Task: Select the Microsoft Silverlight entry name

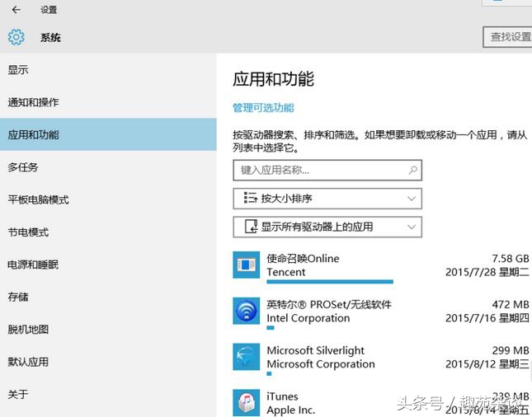Action: 316,350
